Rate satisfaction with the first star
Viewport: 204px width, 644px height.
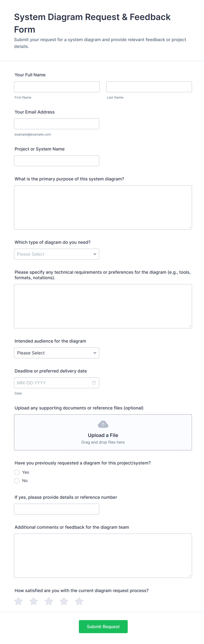click(18, 601)
